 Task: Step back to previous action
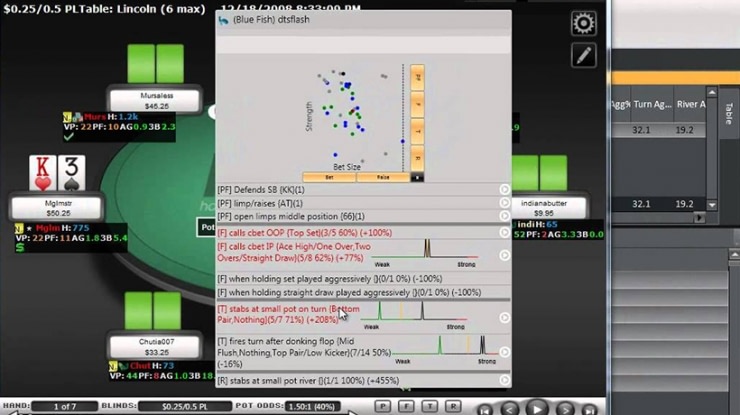click(510, 408)
